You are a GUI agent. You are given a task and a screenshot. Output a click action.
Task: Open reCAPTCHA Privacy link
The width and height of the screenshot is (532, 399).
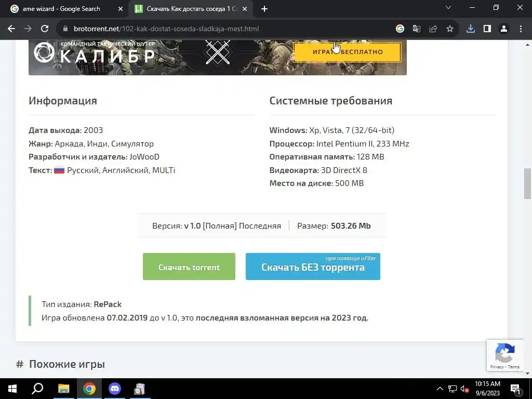pyautogui.click(x=497, y=367)
